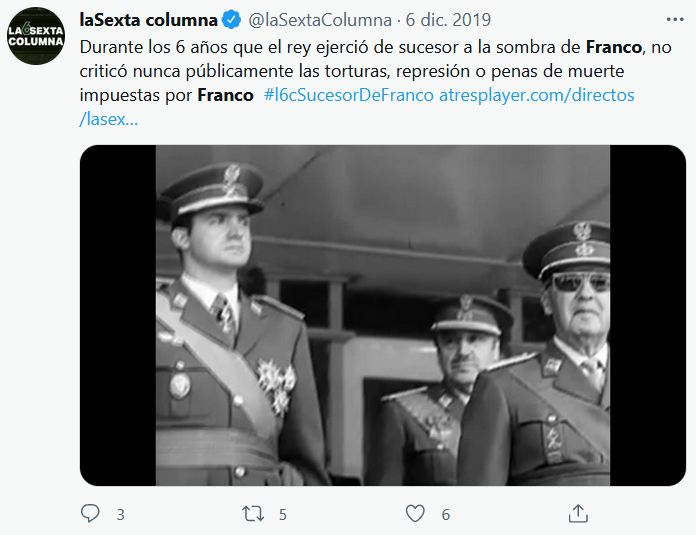Screen dimensions: 696x535
Task: Open the reply comment icon
Action: tap(90, 513)
